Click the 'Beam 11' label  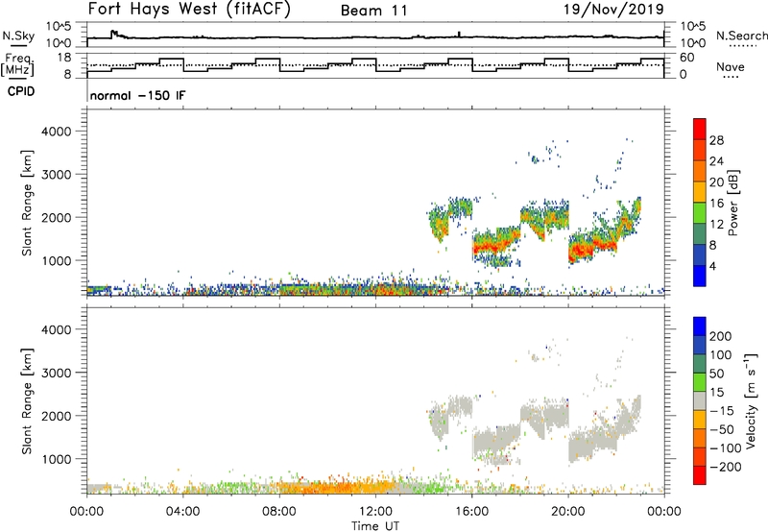374,11
